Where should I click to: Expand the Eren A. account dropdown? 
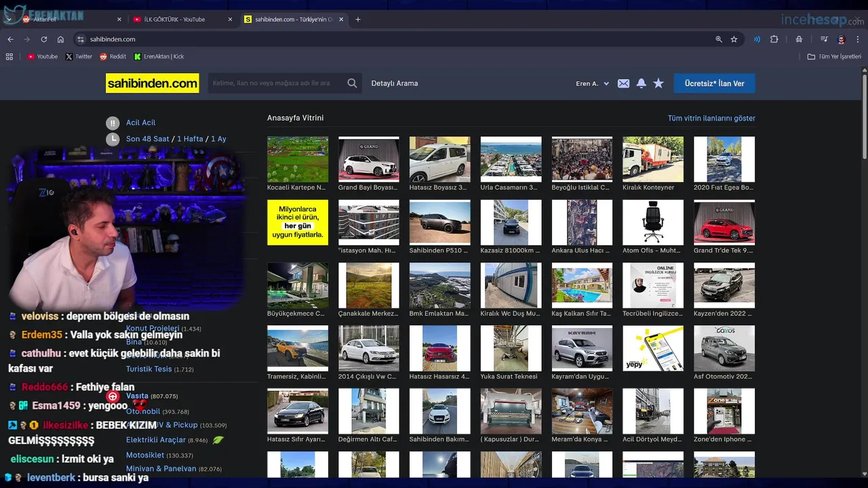(592, 83)
